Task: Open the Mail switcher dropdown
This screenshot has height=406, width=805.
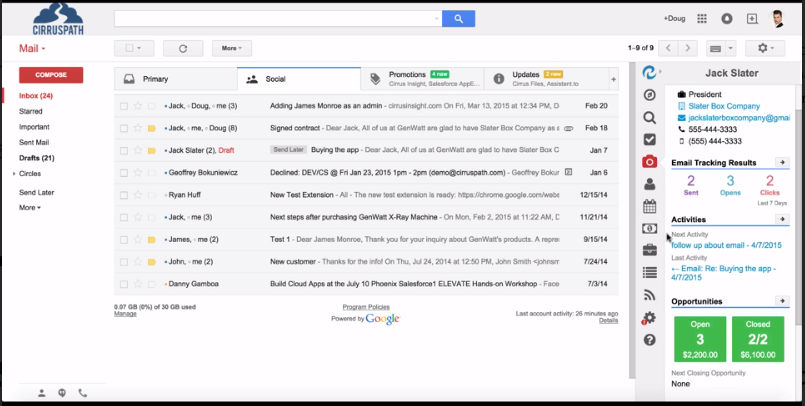Action: 32,49
